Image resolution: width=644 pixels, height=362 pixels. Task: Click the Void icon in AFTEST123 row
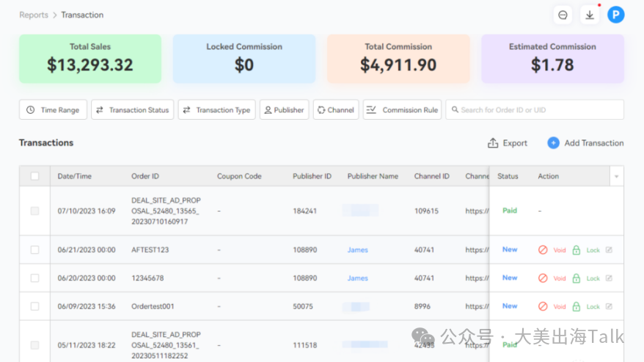pos(543,250)
